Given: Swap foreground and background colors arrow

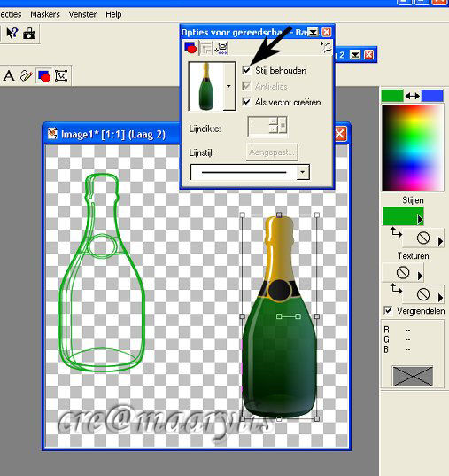Looking at the screenshot, I should pyautogui.click(x=413, y=96).
